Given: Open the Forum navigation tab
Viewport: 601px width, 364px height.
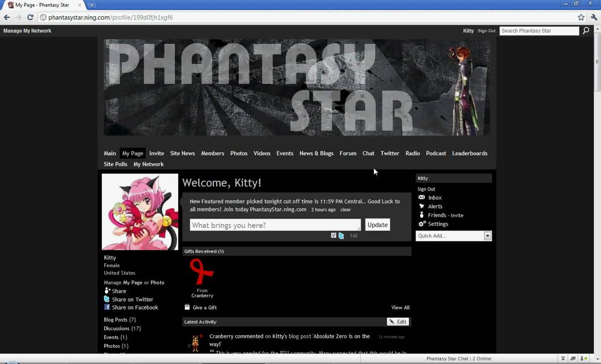Looking at the screenshot, I should pyautogui.click(x=348, y=153).
